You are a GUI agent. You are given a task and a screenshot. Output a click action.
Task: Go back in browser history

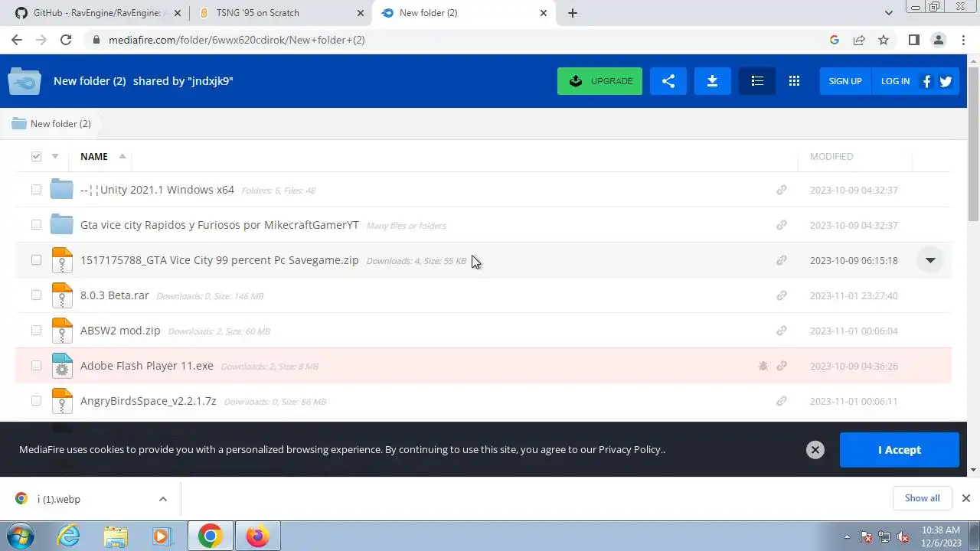point(17,40)
